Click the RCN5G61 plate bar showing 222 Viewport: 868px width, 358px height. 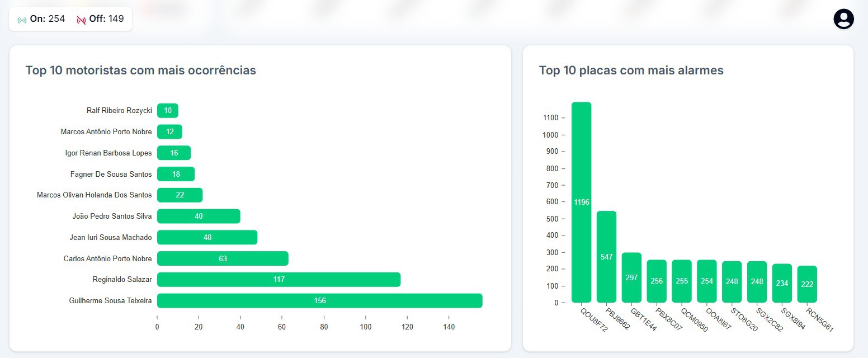tap(807, 284)
